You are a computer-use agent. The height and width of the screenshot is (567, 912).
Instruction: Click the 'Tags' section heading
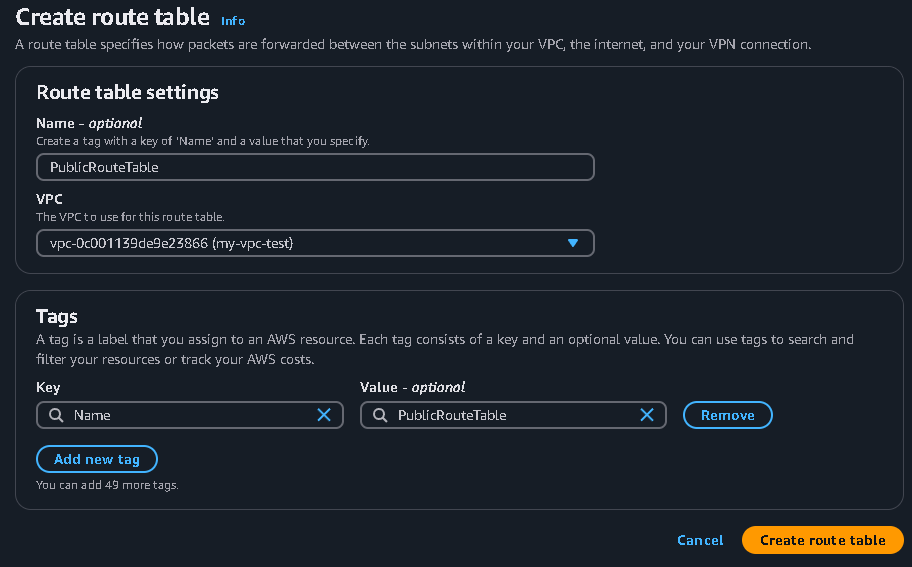click(x=56, y=316)
